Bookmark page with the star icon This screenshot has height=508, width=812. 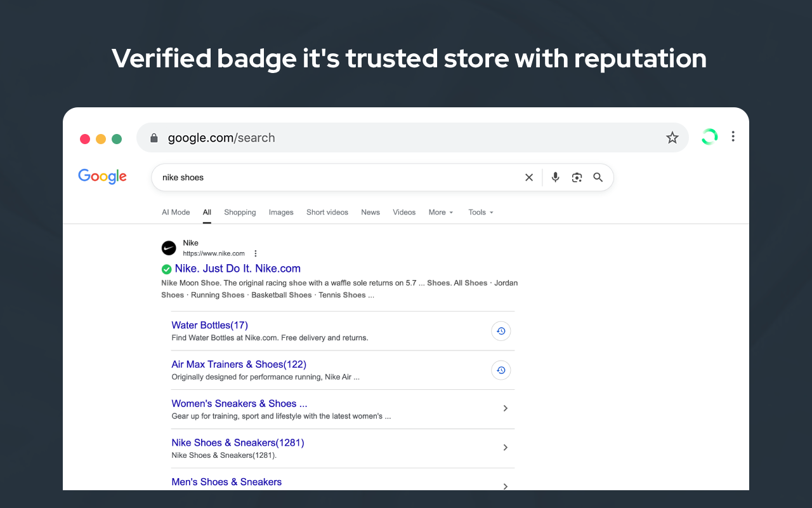pyautogui.click(x=672, y=138)
